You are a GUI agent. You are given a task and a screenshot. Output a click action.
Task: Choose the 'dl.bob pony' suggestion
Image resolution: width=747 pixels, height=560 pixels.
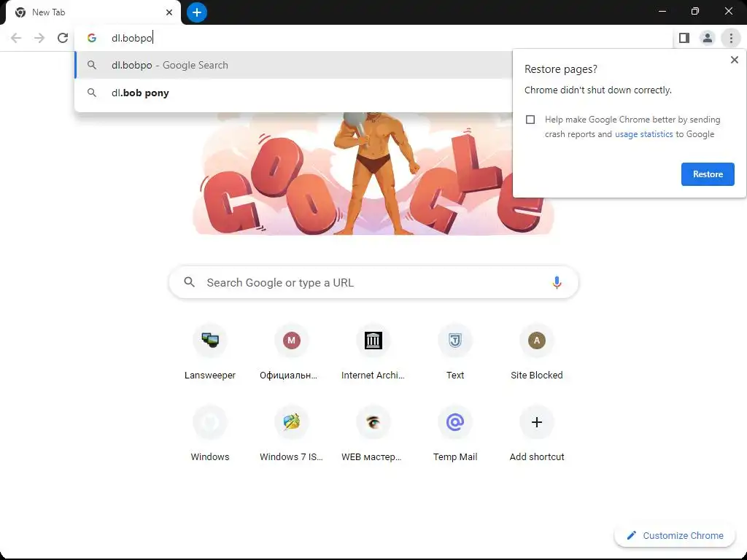tap(293, 93)
